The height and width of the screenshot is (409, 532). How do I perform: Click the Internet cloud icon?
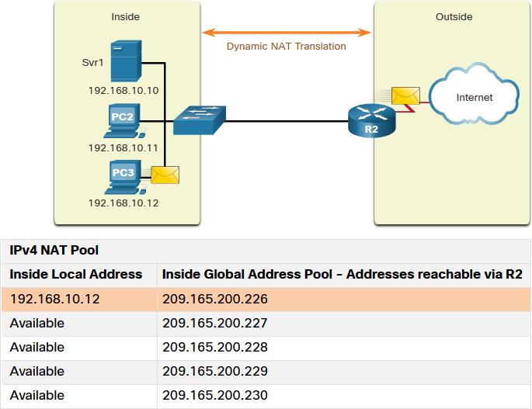pyautogui.click(x=474, y=94)
